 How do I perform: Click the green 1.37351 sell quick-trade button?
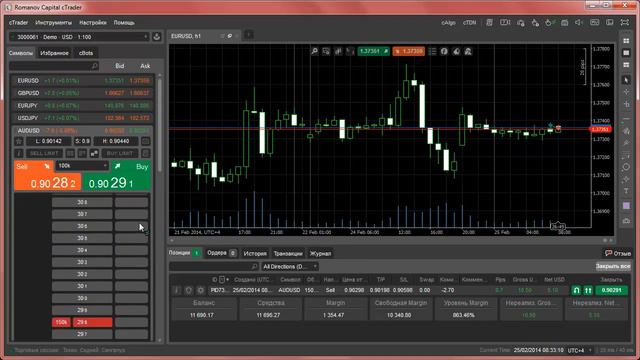click(373, 51)
